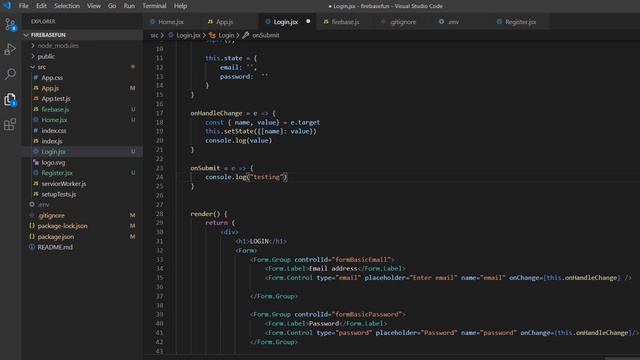Open serviceWorker.js in the explorer

[82, 184]
